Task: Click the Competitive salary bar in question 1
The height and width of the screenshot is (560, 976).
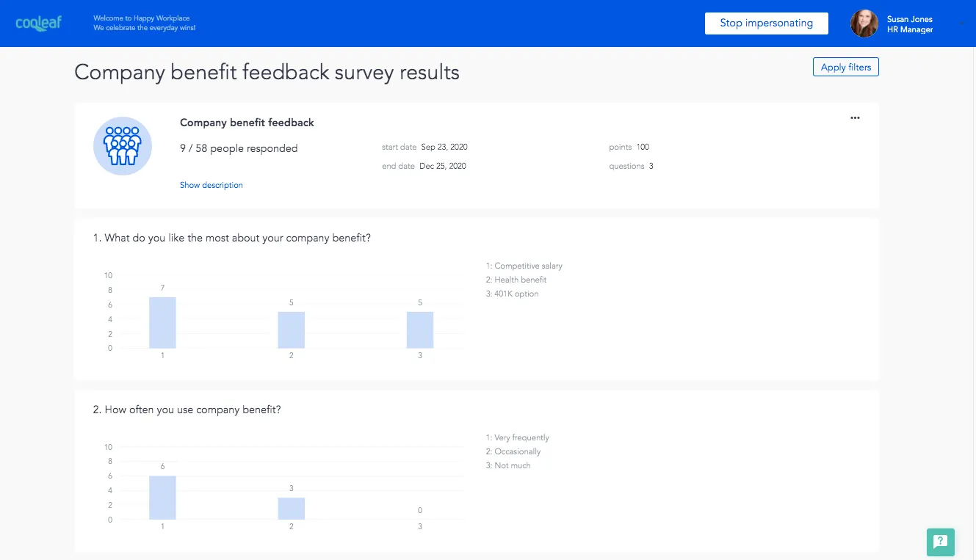Action: pos(162,323)
